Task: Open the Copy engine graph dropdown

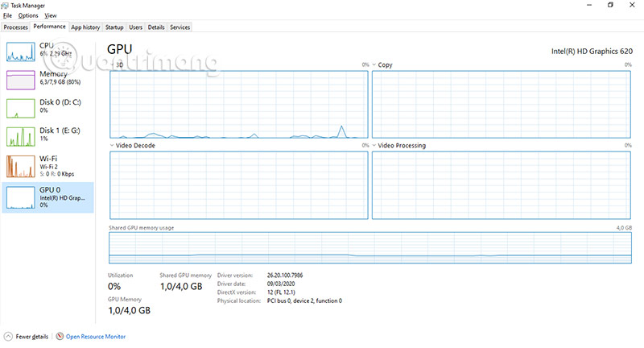Action: 374,64
